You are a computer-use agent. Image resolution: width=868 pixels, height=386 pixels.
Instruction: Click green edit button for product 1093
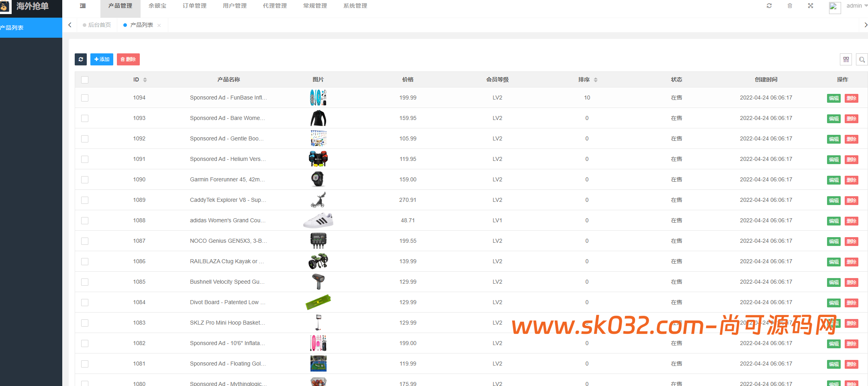[833, 119]
